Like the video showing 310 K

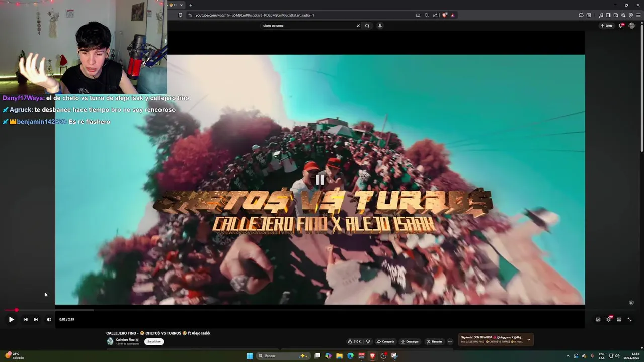(x=354, y=341)
